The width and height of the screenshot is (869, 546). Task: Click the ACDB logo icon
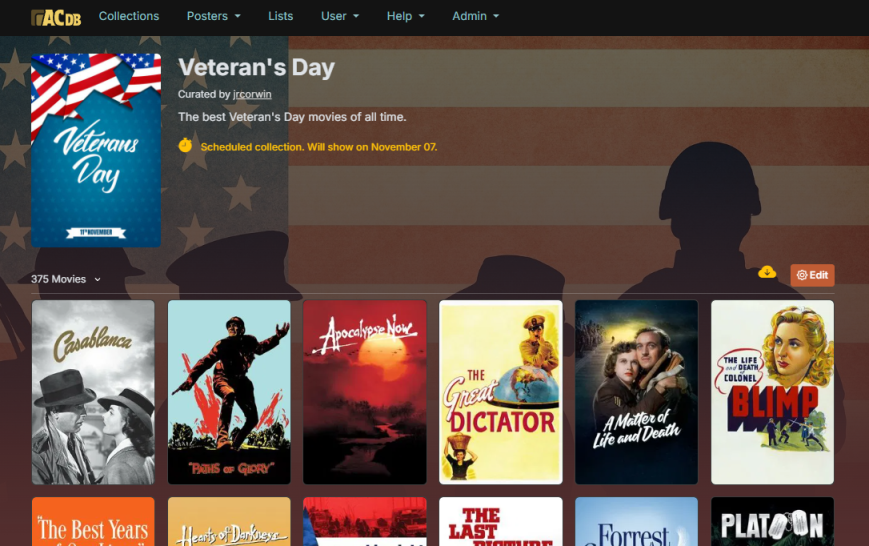click(x=56, y=17)
